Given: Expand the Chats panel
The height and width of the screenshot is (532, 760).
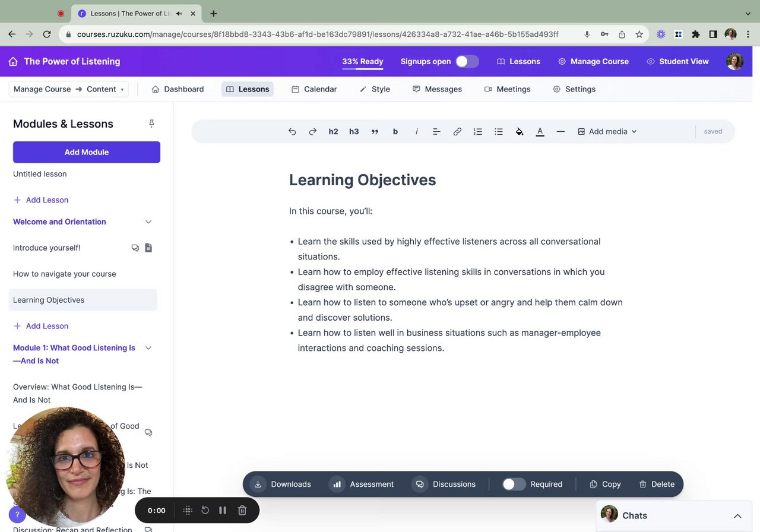Looking at the screenshot, I should [737, 516].
